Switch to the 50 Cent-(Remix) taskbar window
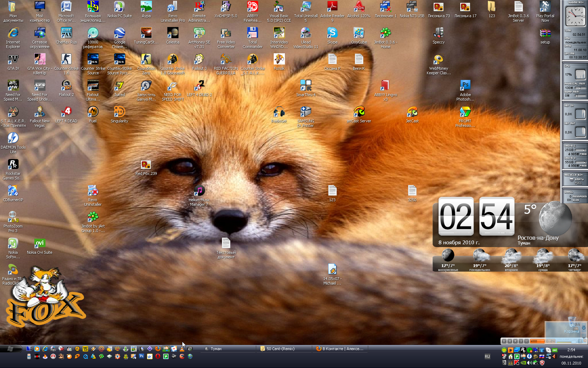 coord(283,349)
